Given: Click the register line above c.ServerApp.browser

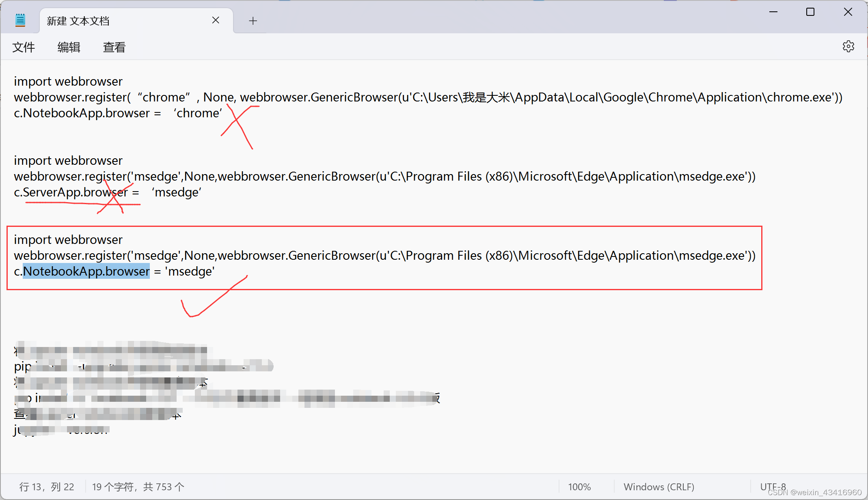Looking at the screenshot, I should 384,177.
